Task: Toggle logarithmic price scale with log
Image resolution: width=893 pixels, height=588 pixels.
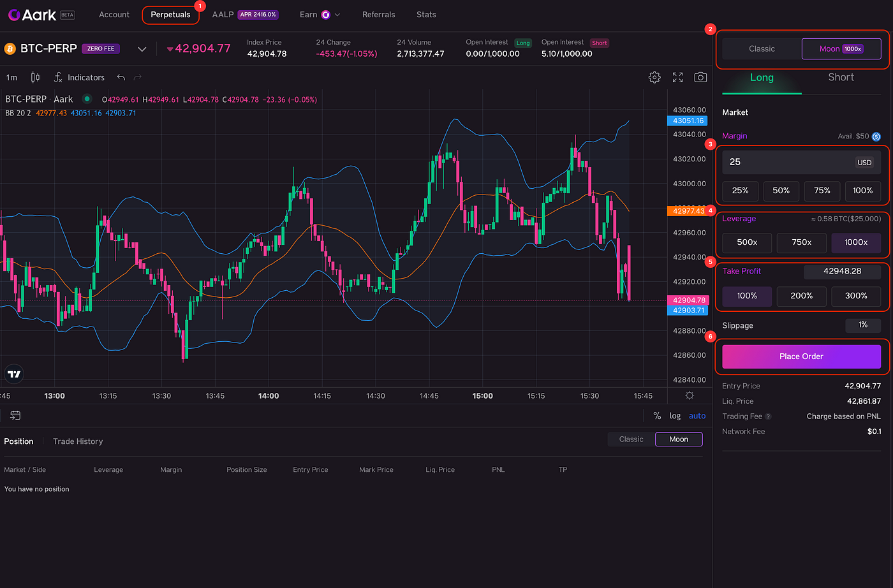Action: pyautogui.click(x=674, y=415)
